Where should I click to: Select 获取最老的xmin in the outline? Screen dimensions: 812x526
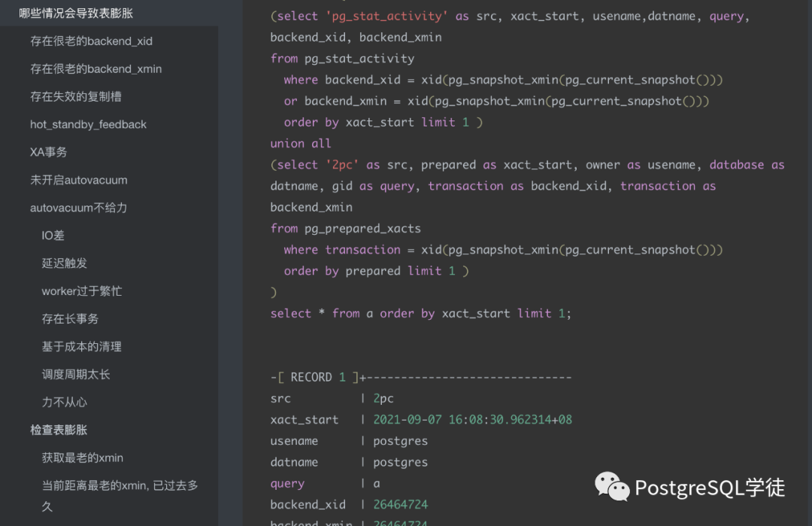83,458
